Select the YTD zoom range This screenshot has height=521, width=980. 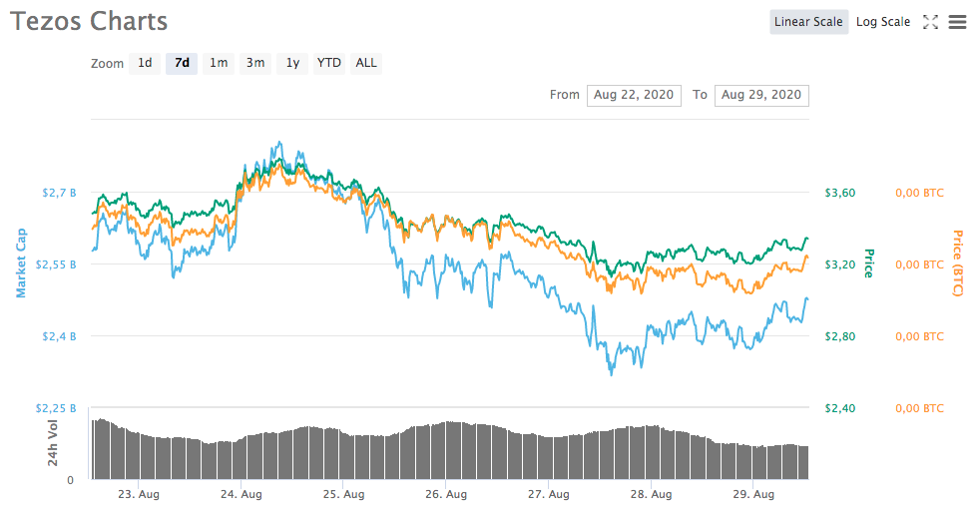coord(328,63)
